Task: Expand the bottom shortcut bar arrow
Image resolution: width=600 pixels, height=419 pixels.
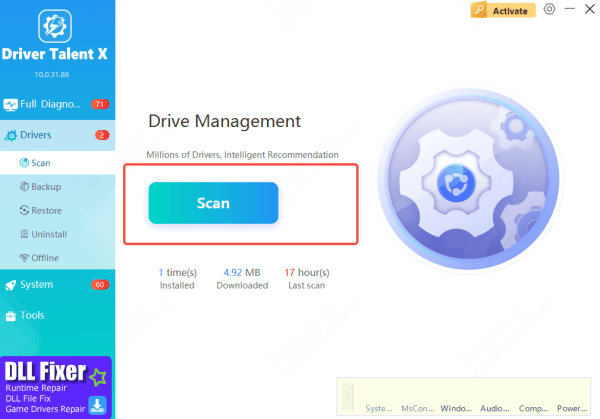Action: click(x=345, y=394)
